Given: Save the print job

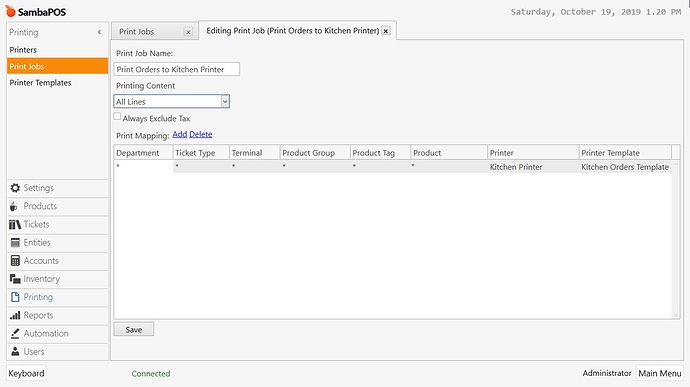Looking at the screenshot, I should tap(134, 329).
